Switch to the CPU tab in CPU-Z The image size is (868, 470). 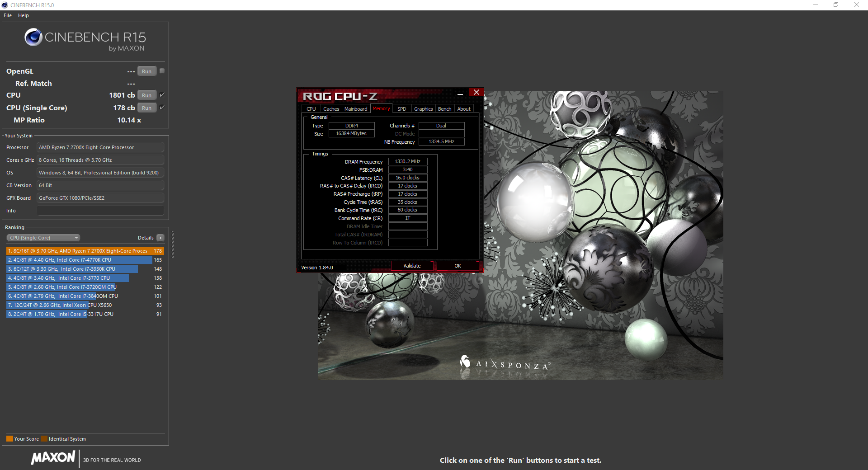pos(311,109)
